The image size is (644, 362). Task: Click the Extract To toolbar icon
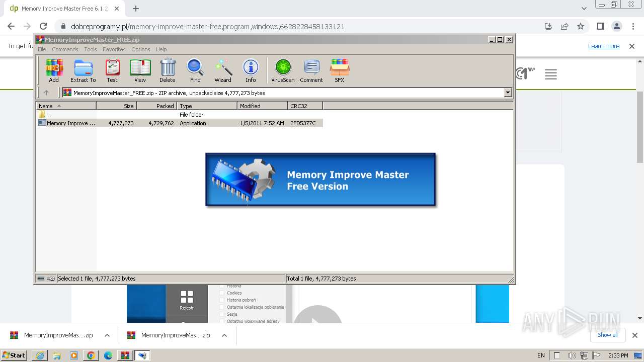pos(83,71)
